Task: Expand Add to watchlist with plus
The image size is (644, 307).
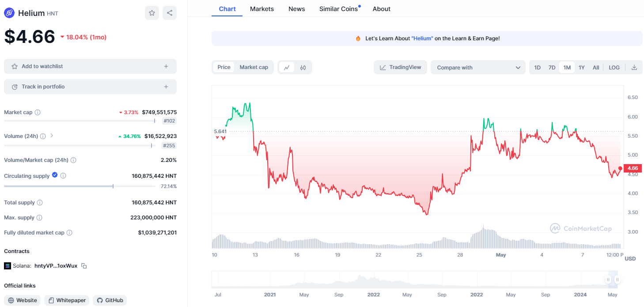Action: (166, 66)
